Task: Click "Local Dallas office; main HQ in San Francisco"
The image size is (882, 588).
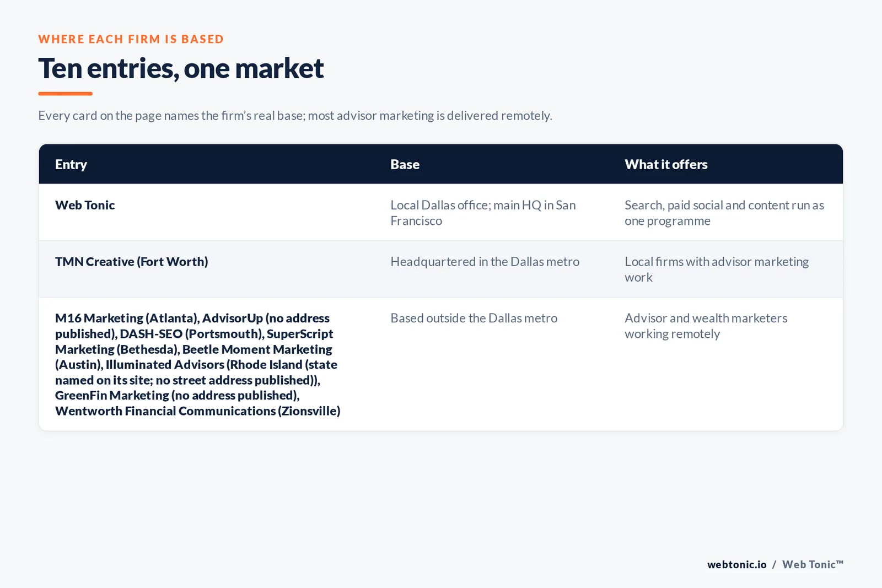Action: coord(483,213)
